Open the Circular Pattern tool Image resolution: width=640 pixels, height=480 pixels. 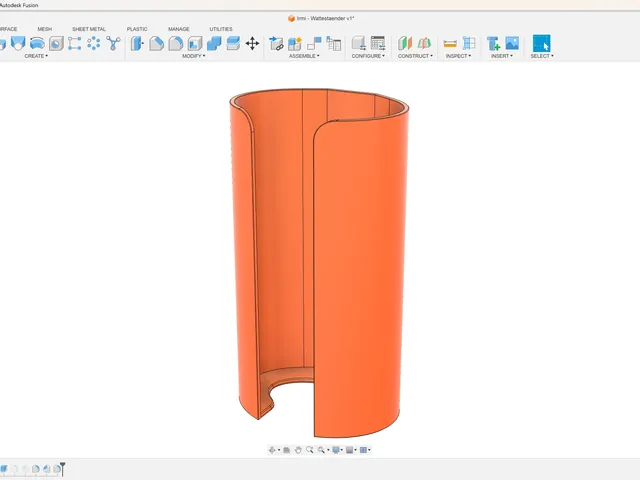tap(93, 43)
